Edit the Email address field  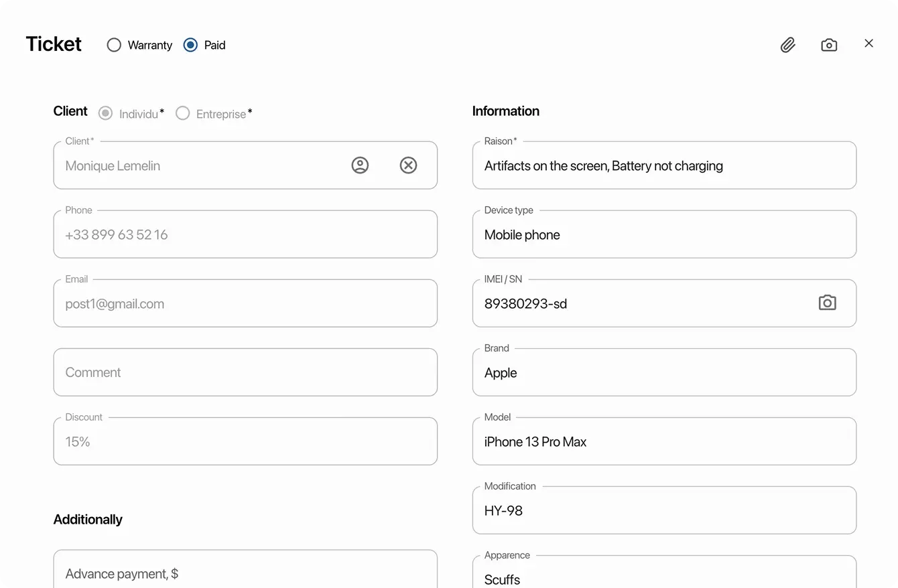point(245,303)
